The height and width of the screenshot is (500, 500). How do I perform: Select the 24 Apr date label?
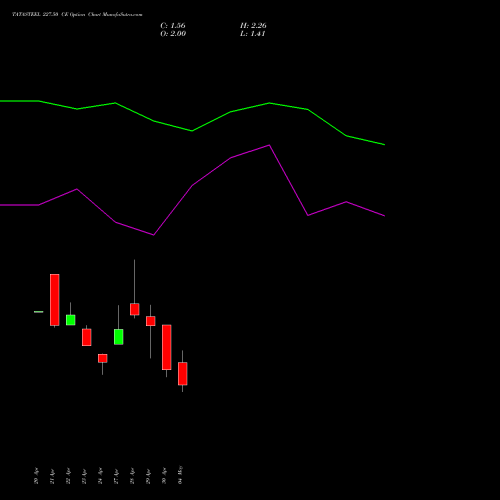tap(100, 476)
